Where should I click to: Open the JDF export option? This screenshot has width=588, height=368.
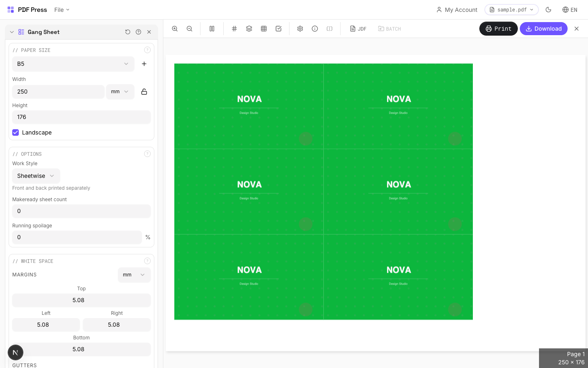click(358, 29)
